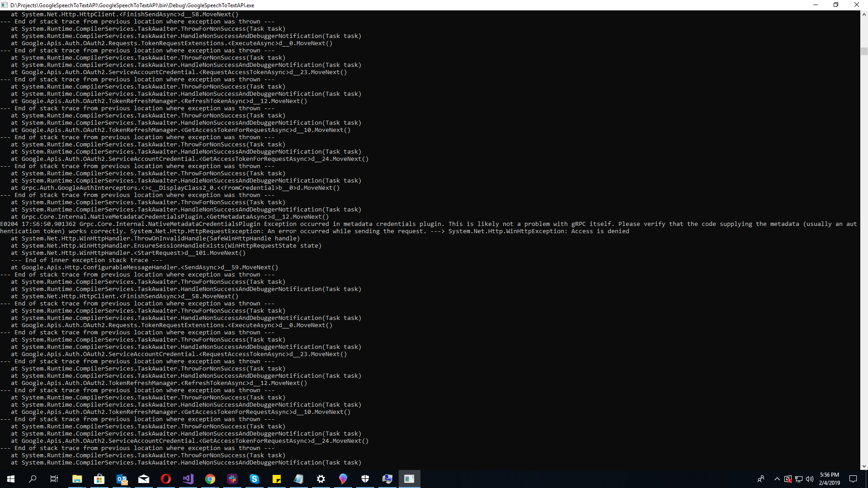
Task: Close the GoogleSpeechToTextAPI console window
Action: tap(857, 5)
